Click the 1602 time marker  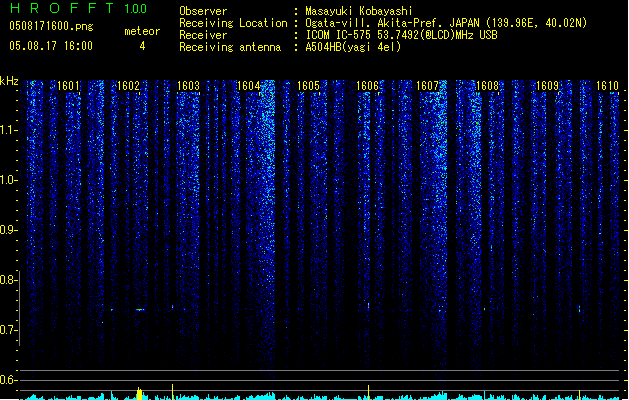(128, 86)
